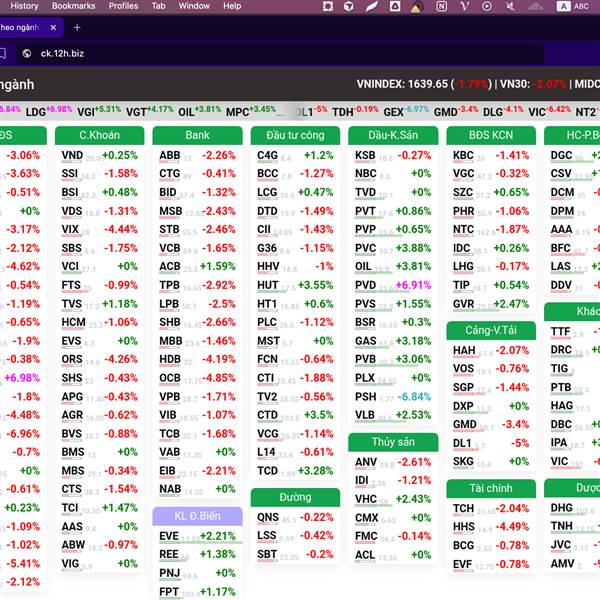Open the KBC stock symbol
600x600 pixels.
pos(463,155)
